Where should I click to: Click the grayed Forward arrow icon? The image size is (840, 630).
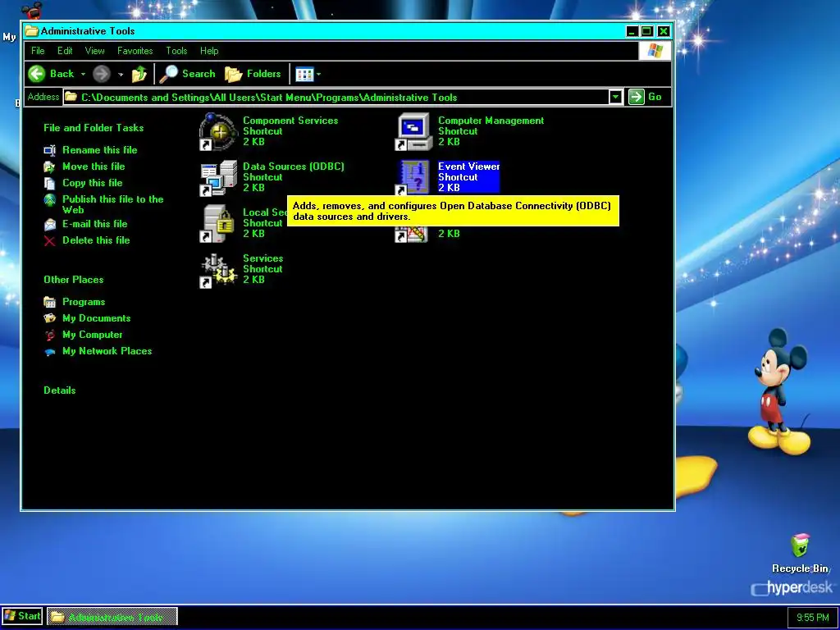[x=101, y=74]
